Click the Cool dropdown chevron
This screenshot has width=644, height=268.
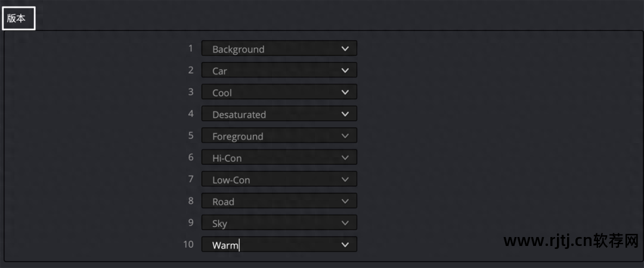(x=345, y=92)
